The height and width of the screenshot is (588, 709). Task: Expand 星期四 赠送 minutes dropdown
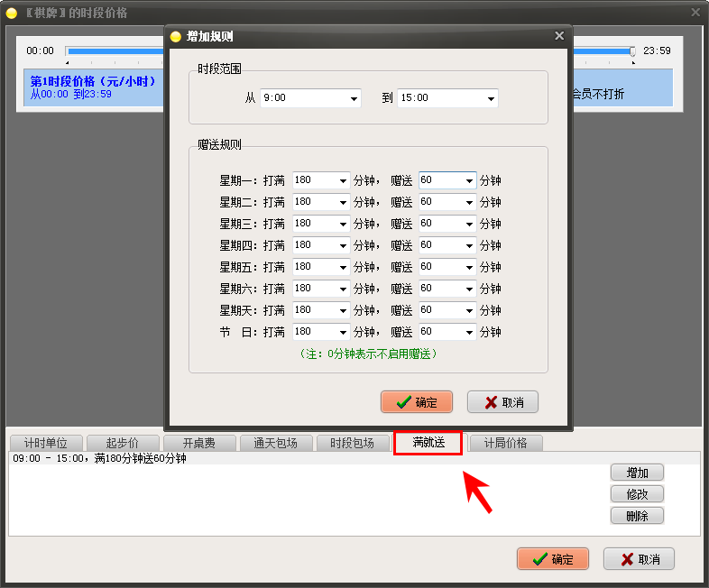point(469,246)
